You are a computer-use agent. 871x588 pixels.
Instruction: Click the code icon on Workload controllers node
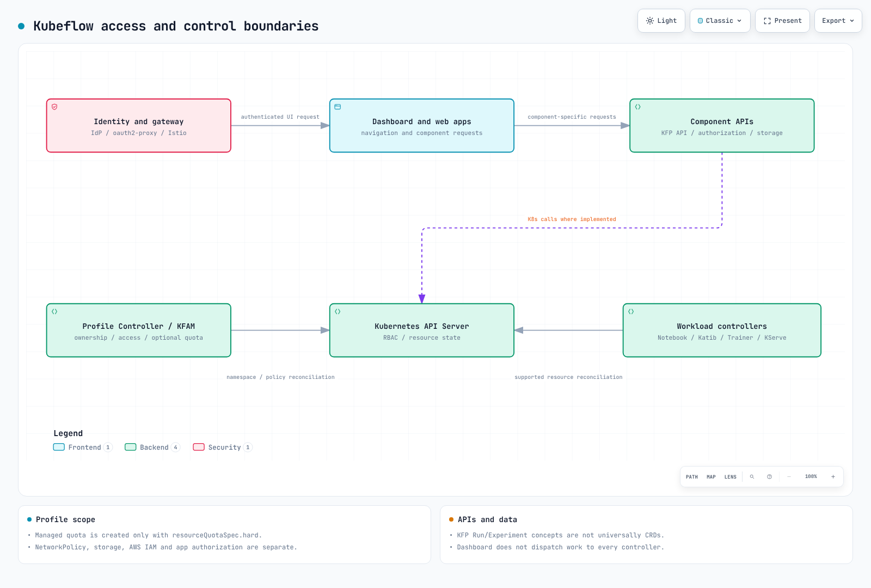(631, 311)
